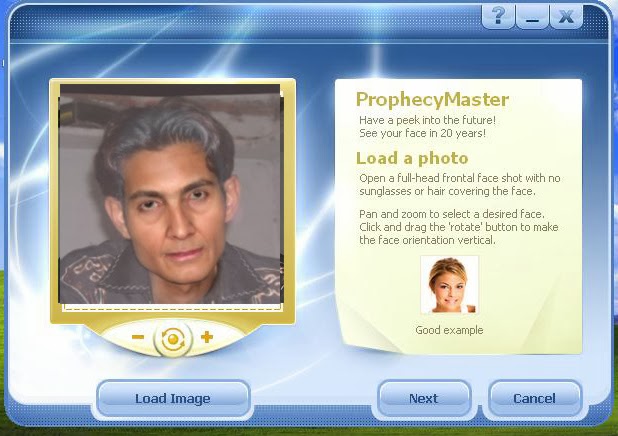Cancel the wizard

534,398
